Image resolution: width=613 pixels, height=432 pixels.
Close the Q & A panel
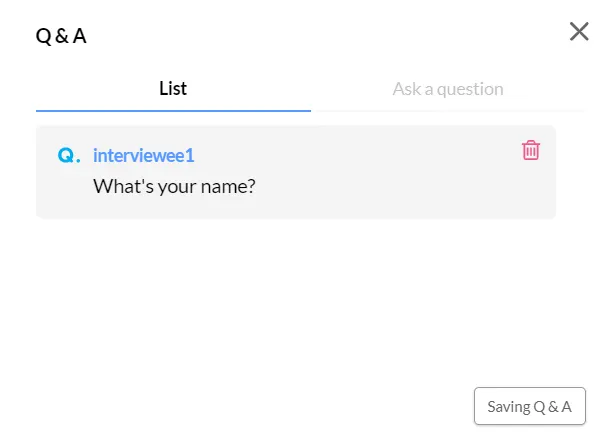pos(579,32)
